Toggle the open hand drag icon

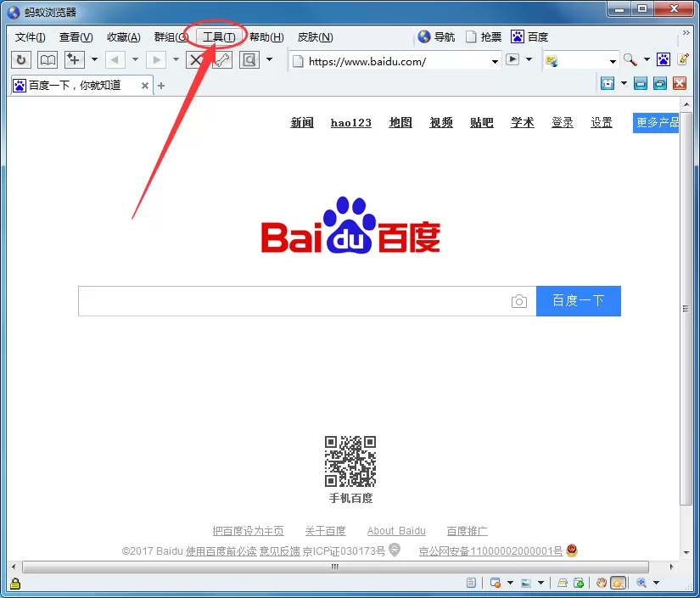[x=602, y=583]
